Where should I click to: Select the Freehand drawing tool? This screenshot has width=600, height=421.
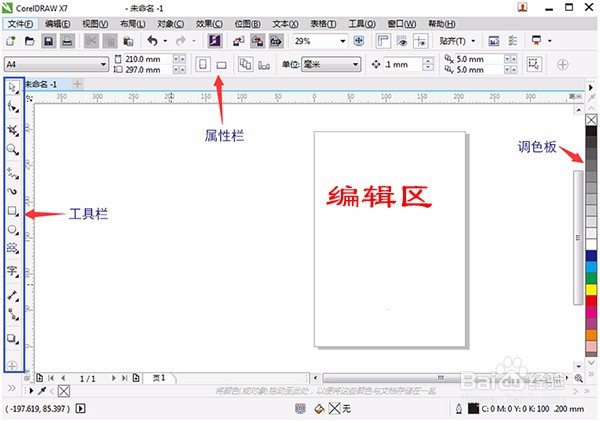[x=13, y=173]
